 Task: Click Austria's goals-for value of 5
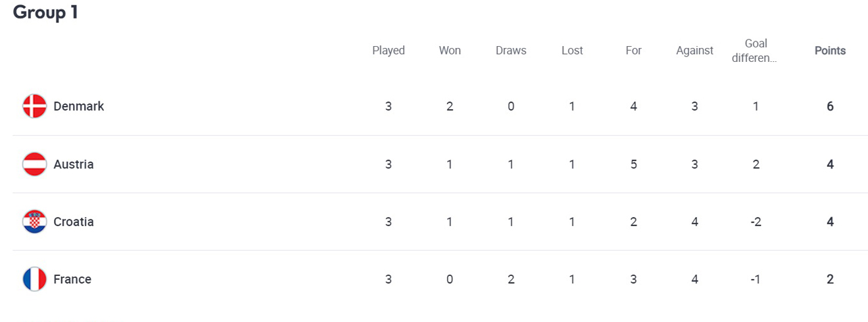633,164
